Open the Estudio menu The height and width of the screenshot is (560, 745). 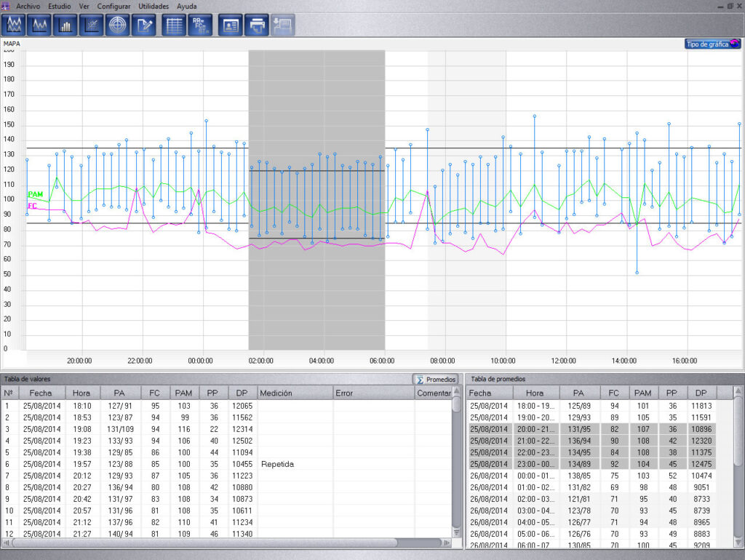pyautogui.click(x=60, y=6)
